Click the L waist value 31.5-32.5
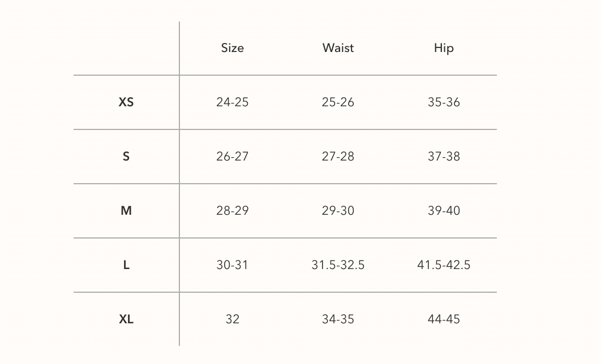The image size is (601, 364). 338,265
